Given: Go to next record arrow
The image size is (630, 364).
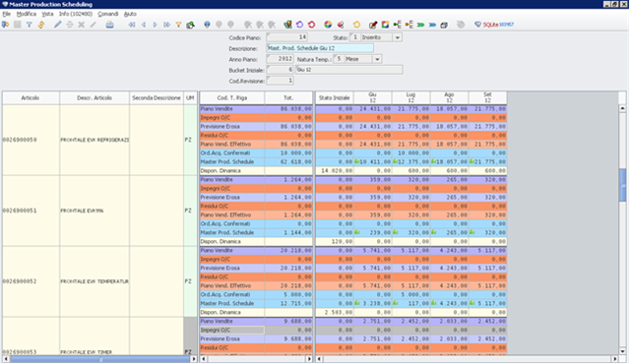Looking at the screenshot, I should (156, 25).
